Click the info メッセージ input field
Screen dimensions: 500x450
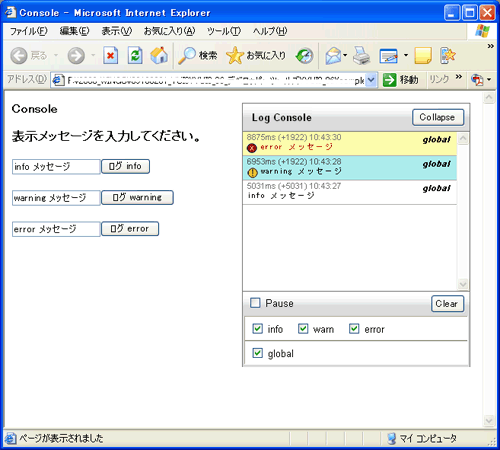pos(56,167)
